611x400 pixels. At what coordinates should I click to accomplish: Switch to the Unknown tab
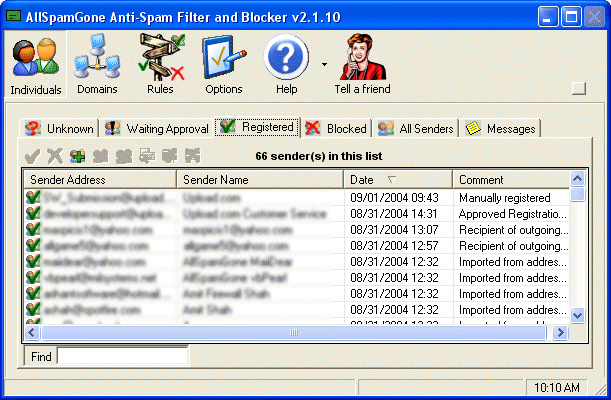[x=59, y=129]
